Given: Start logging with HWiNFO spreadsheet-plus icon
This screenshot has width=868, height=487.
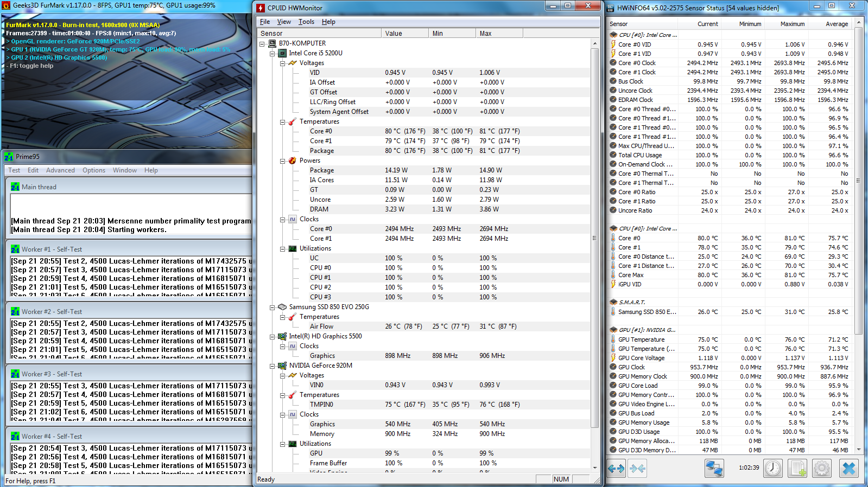Looking at the screenshot, I should pyautogui.click(x=797, y=468).
